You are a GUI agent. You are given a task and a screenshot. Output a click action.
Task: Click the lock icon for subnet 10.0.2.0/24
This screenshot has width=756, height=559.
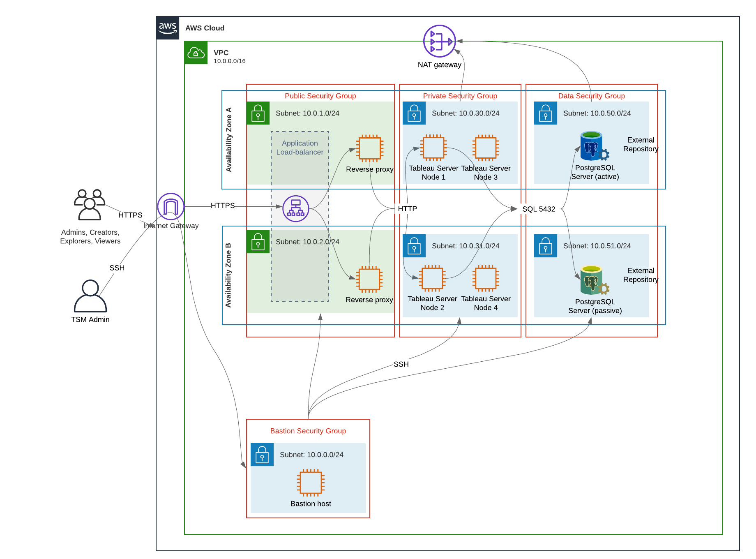click(258, 242)
